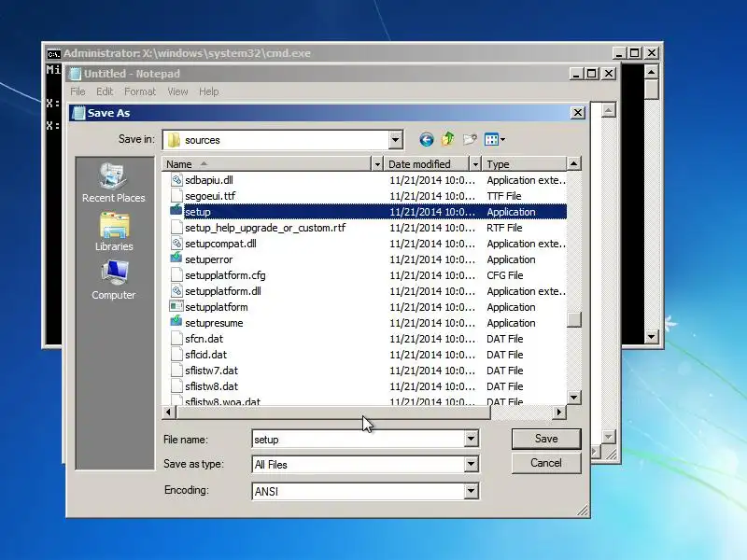Viewport: 747px width, 560px height.
Task: Open Computer in sidebar
Action: 113,281
